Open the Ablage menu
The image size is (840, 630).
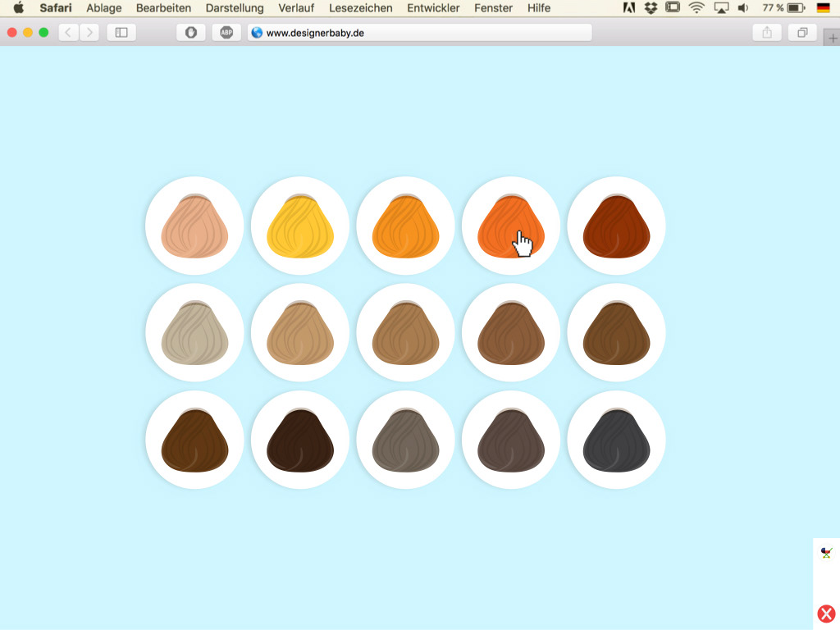tap(104, 8)
